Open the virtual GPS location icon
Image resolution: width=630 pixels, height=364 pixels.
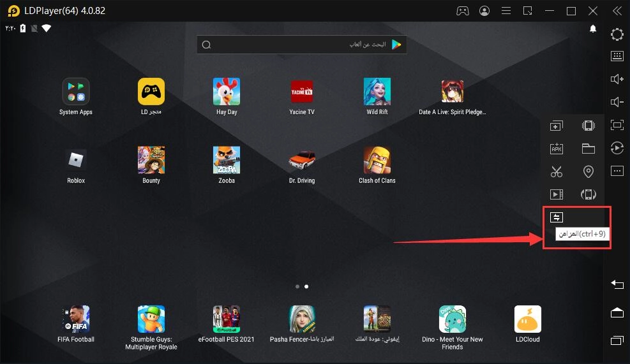click(x=589, y=171)
